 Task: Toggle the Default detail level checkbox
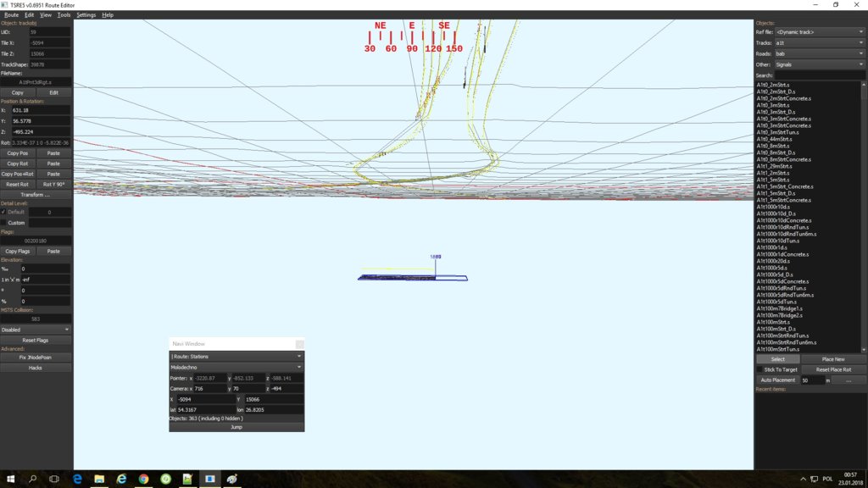[3, 212]
